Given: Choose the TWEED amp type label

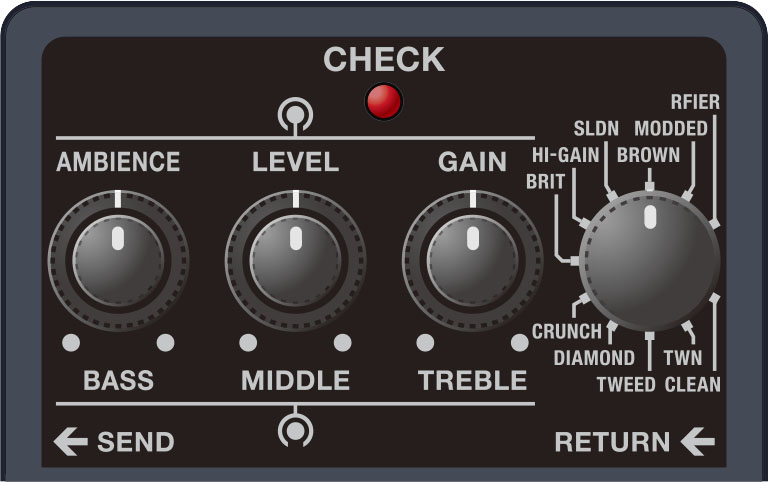Looking at the screenshot, I should coord(626,385).
